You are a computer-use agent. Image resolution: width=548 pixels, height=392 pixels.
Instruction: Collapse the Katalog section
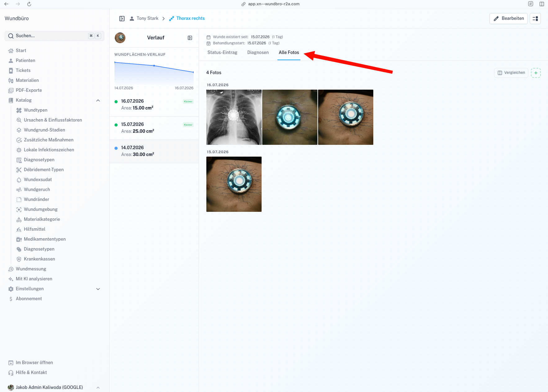click(98, 100)
